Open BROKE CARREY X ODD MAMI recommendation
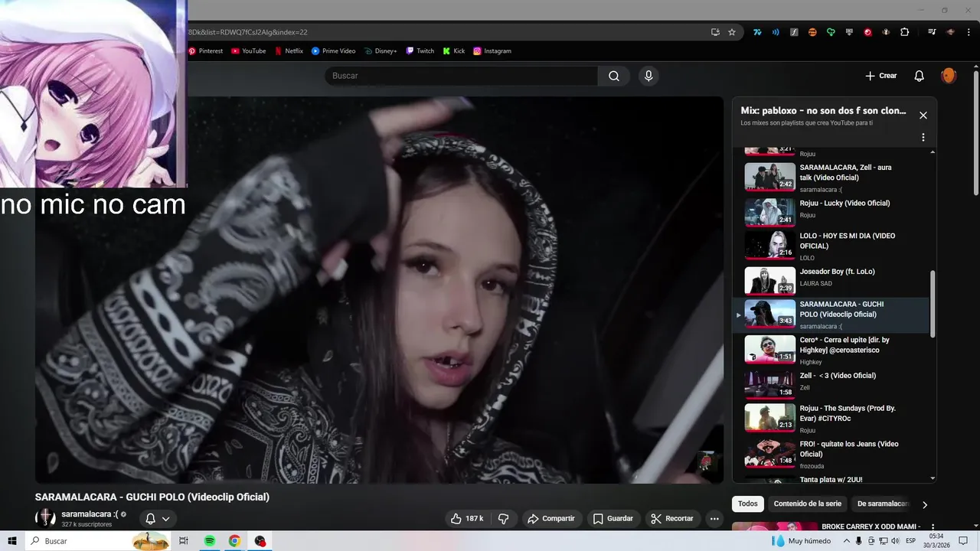 [x=871, y=527]
